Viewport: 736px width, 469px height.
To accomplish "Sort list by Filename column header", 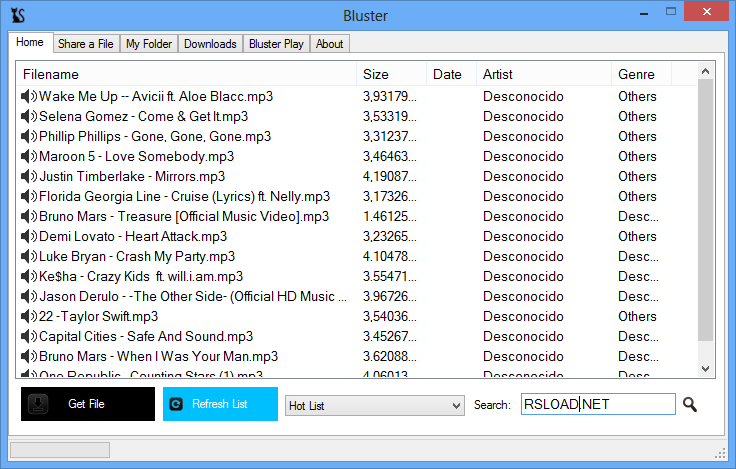I will pyautogui.click(x=186, y=74).
